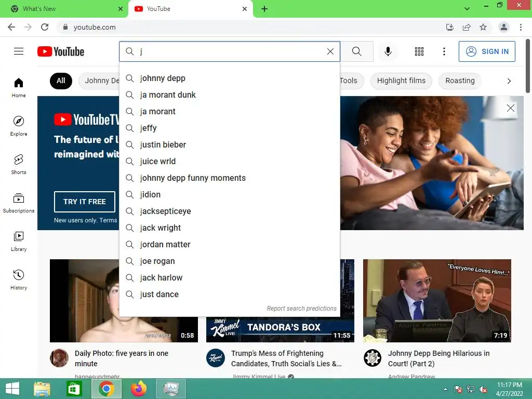Click the YouTube logo
Viewport: 532px width, 399px height.
coord(61,51)
